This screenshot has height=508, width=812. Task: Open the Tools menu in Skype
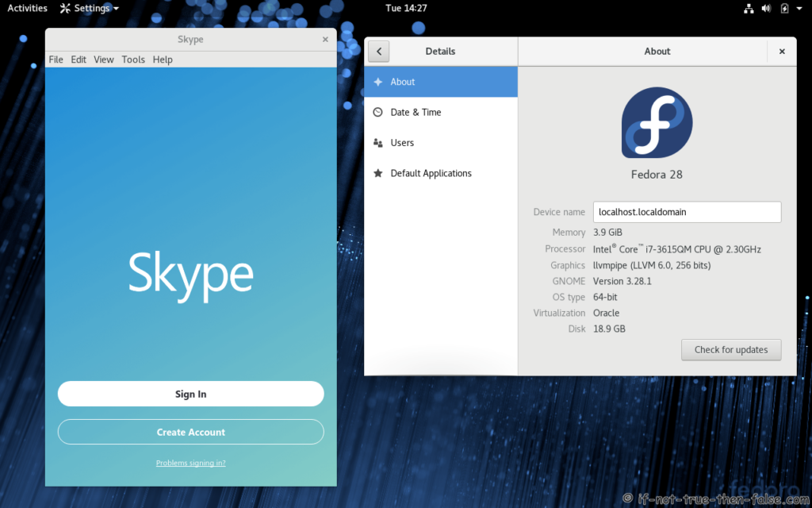tap(133, 60)
